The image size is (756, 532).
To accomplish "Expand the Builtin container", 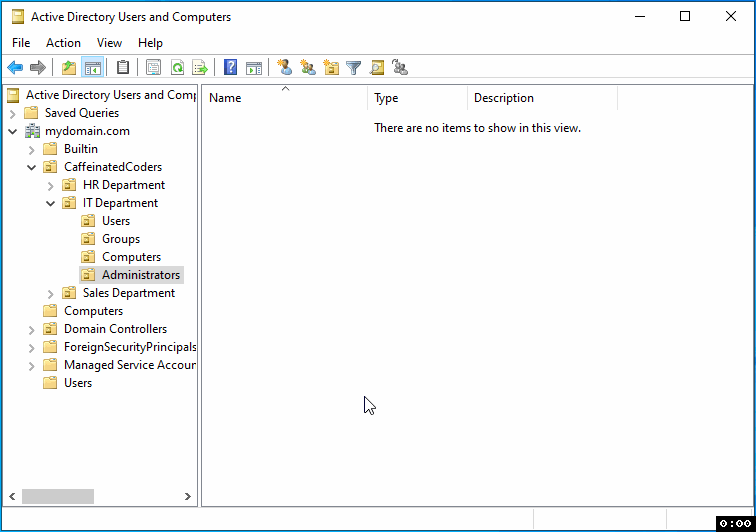I will tap(32, 150).
